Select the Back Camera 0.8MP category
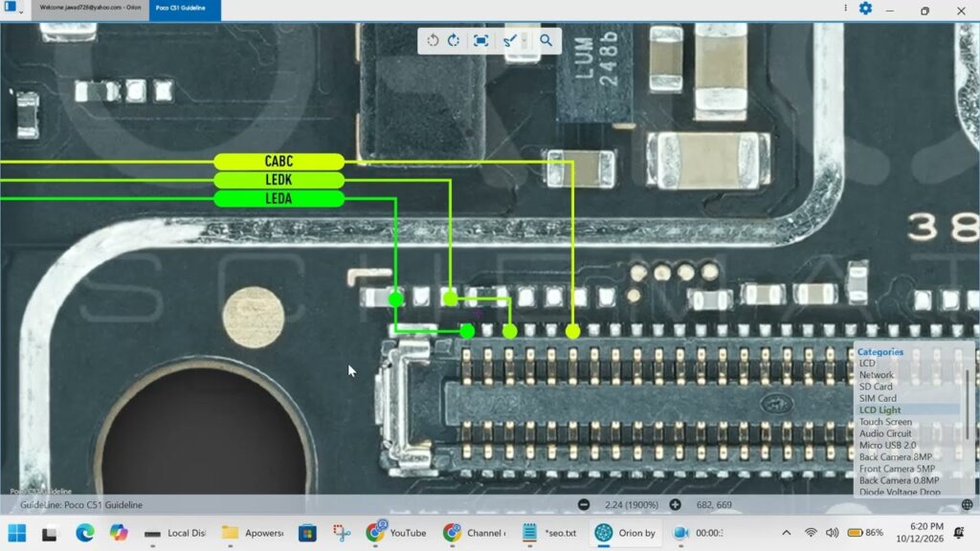 (x=899, y=481)
